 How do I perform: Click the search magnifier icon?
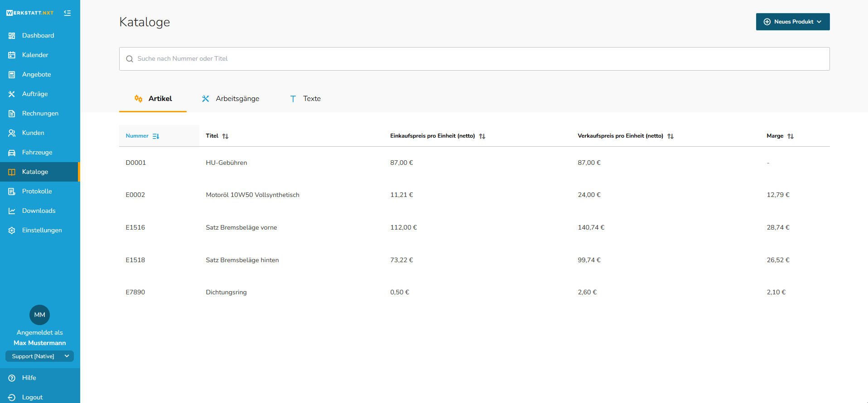tap(130, 59)
